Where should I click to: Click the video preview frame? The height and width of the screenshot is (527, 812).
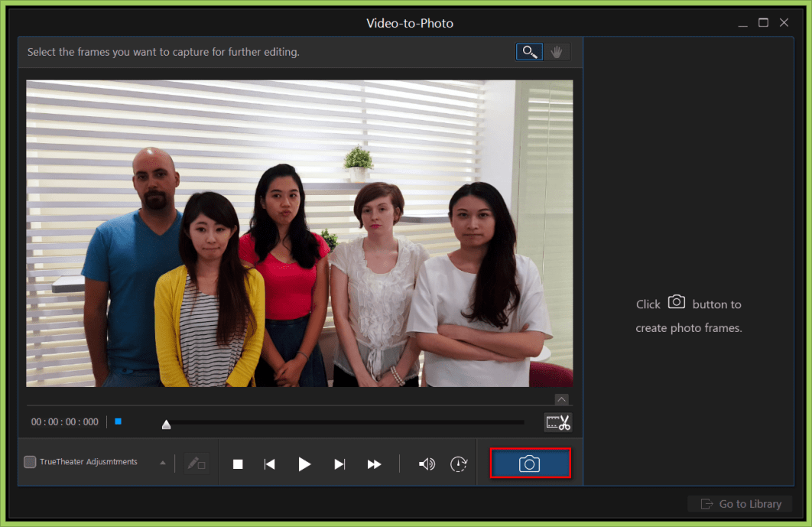point(299,233)
